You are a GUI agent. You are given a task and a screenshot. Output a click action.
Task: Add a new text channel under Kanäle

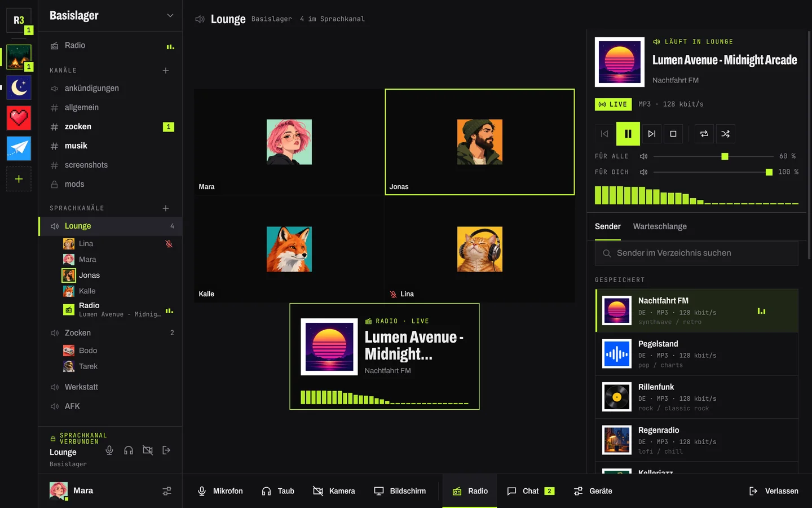[x=166, y=71]
